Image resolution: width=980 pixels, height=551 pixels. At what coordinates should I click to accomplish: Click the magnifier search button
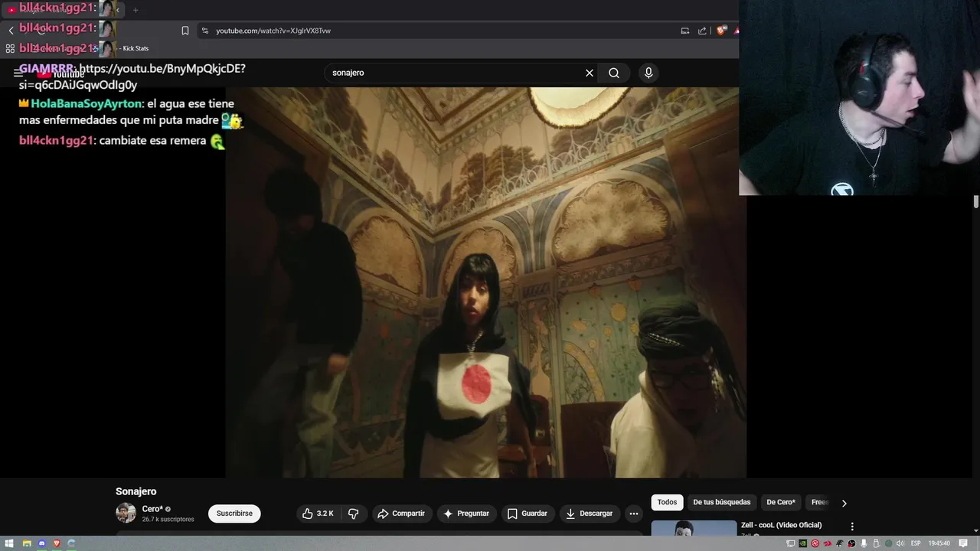click(614, 73)
